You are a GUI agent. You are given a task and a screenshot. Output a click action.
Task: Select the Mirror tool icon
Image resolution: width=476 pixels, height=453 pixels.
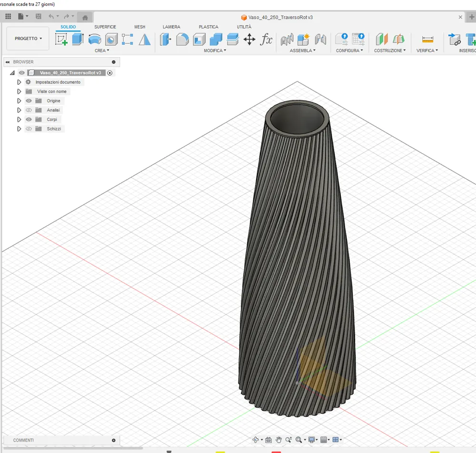pos(145,40)
